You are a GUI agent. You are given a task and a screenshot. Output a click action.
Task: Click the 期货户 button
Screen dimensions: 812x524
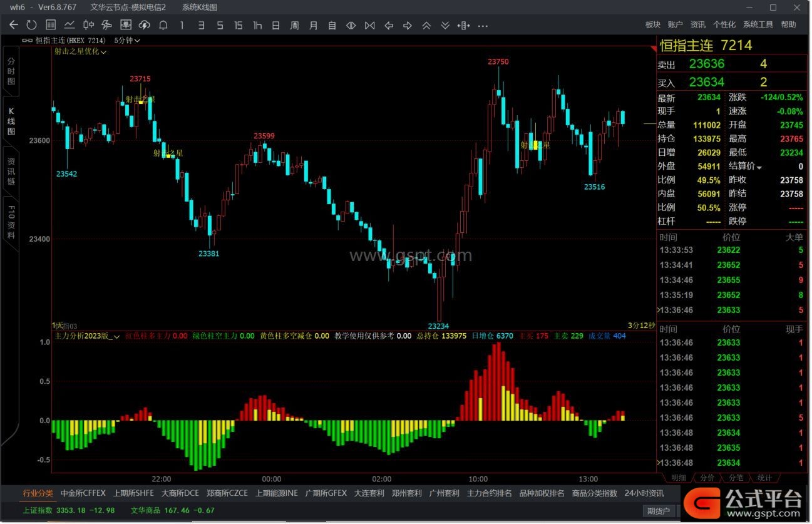coord(659,511)
